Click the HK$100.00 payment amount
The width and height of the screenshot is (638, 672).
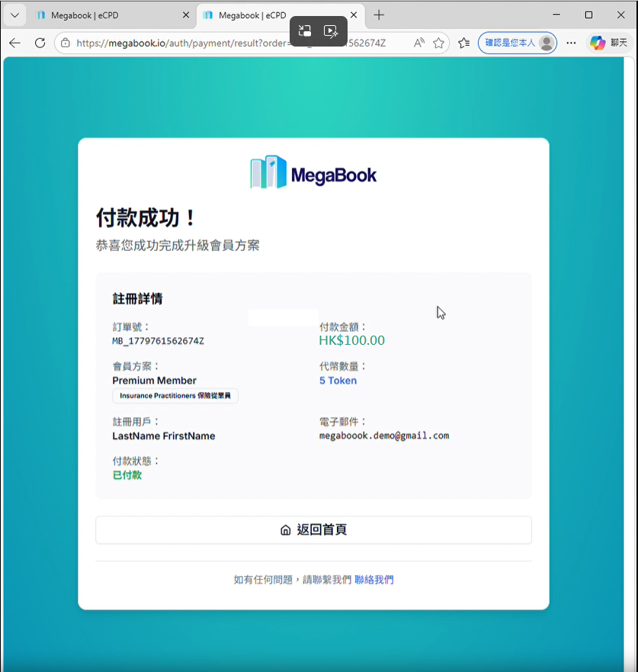[352, 340]
